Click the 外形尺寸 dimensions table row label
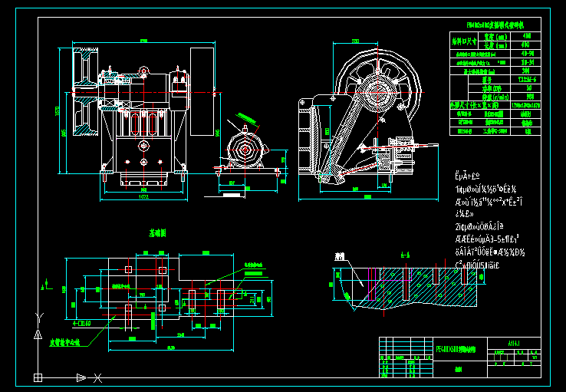 480,105
